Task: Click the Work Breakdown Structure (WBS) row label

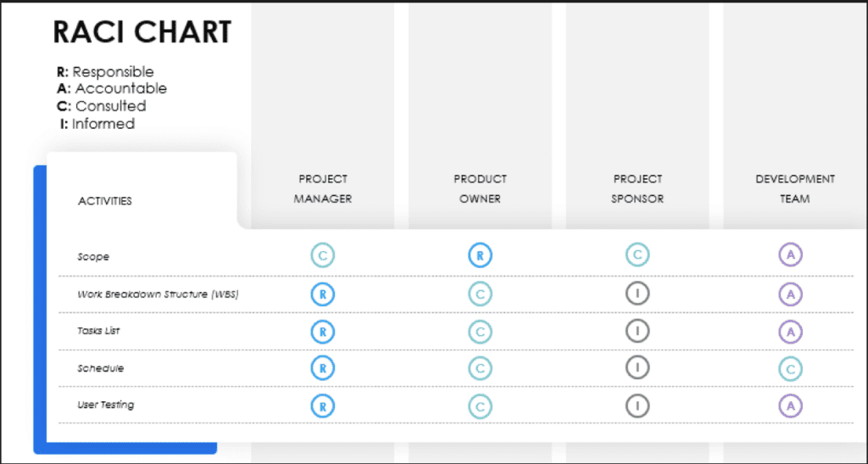Action: (158, 294)
